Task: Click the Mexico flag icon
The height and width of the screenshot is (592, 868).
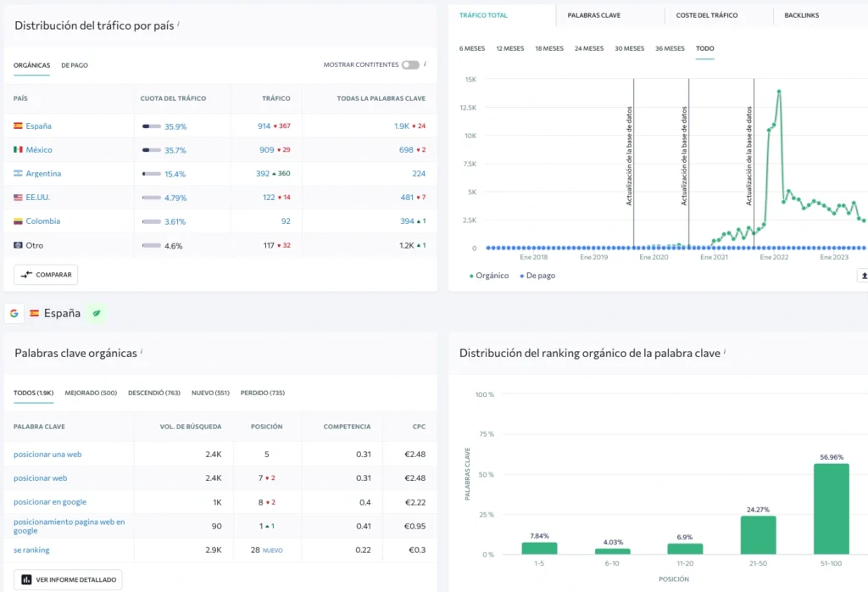Action: (x=18, y=149)
